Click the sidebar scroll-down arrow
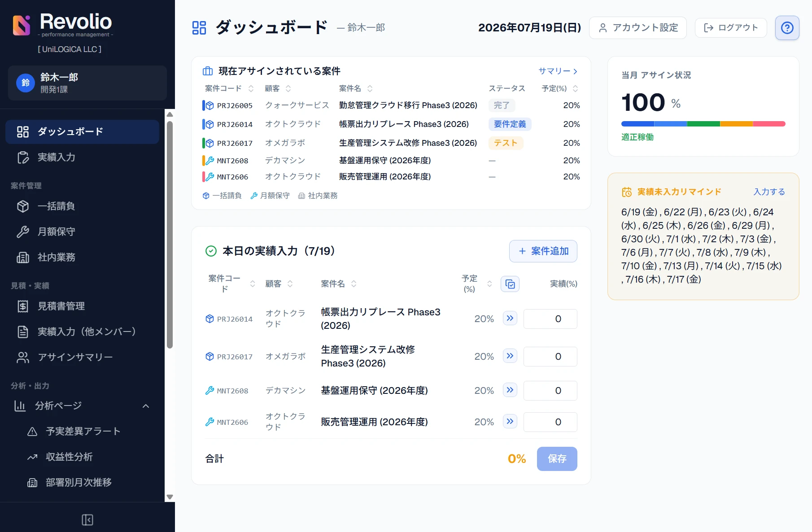 [x=170, y=497]
